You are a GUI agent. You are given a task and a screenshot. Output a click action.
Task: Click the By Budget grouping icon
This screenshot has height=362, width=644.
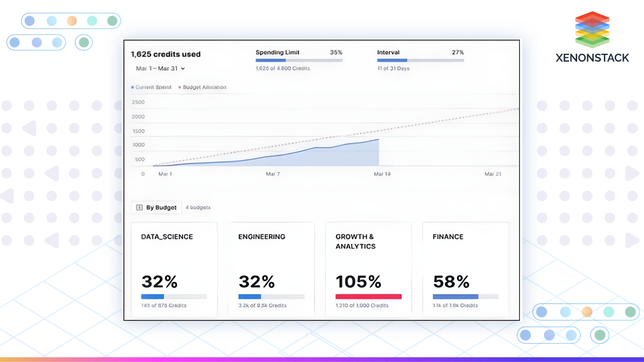click(x=140, y=207)
